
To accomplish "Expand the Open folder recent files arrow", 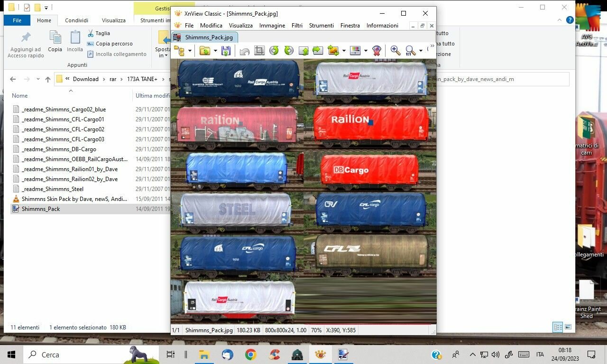I will (215, 51).
